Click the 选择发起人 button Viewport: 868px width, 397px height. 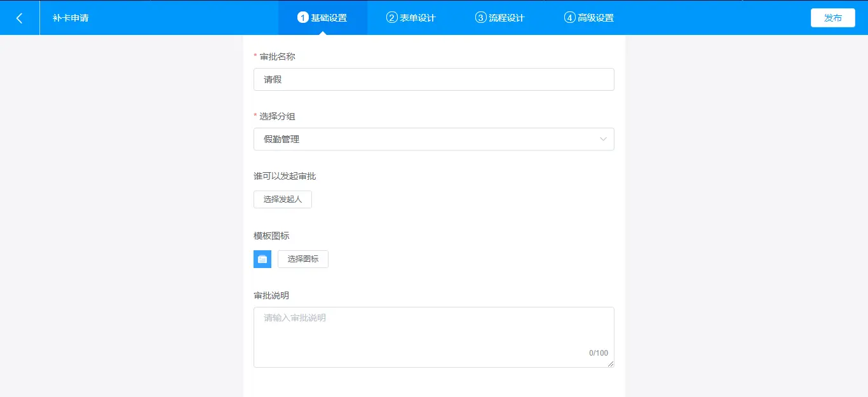[283, 199]
